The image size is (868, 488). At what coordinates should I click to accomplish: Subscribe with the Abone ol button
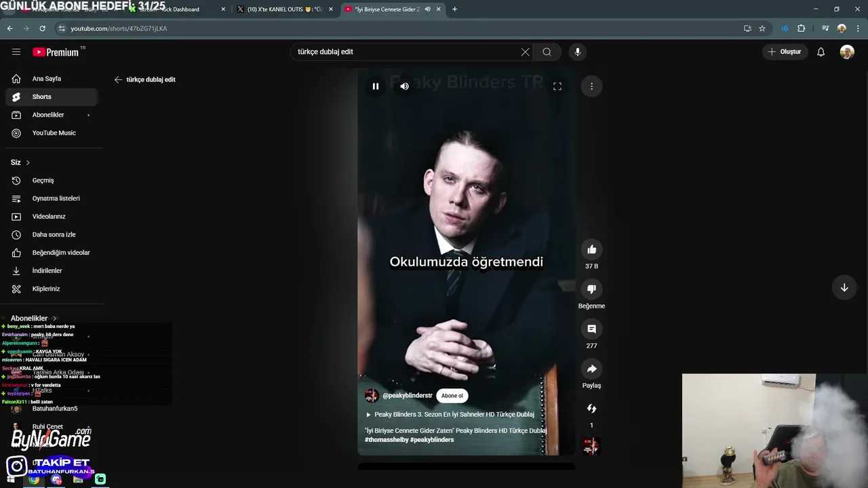(x=452, y=396)
